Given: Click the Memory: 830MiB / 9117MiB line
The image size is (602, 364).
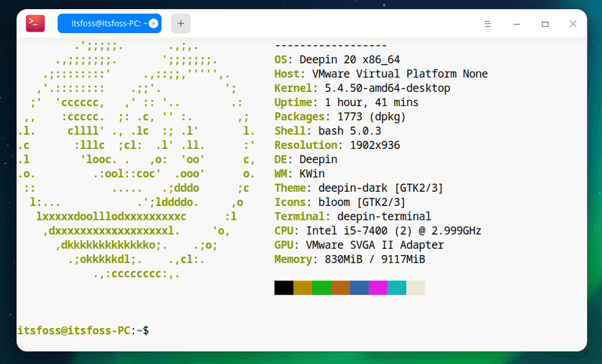Looking at the screenshot, I should (350, 259).
